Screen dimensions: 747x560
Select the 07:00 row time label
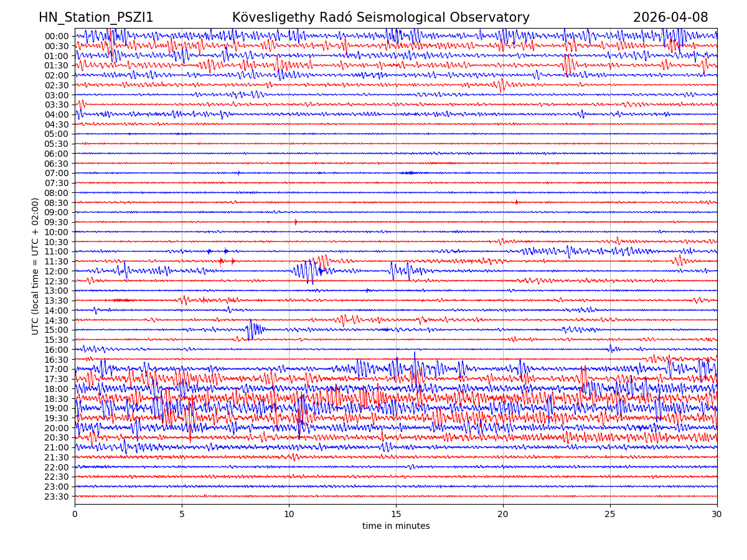(57, 173)
